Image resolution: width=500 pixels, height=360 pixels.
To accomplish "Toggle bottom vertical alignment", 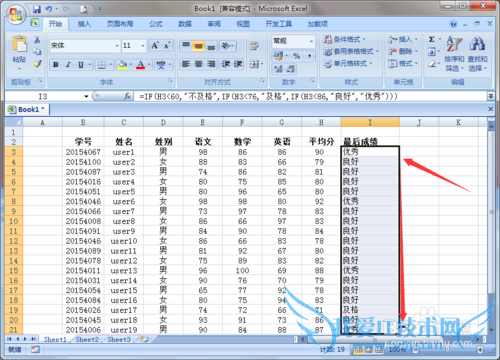I will click(x=211, y=46).
